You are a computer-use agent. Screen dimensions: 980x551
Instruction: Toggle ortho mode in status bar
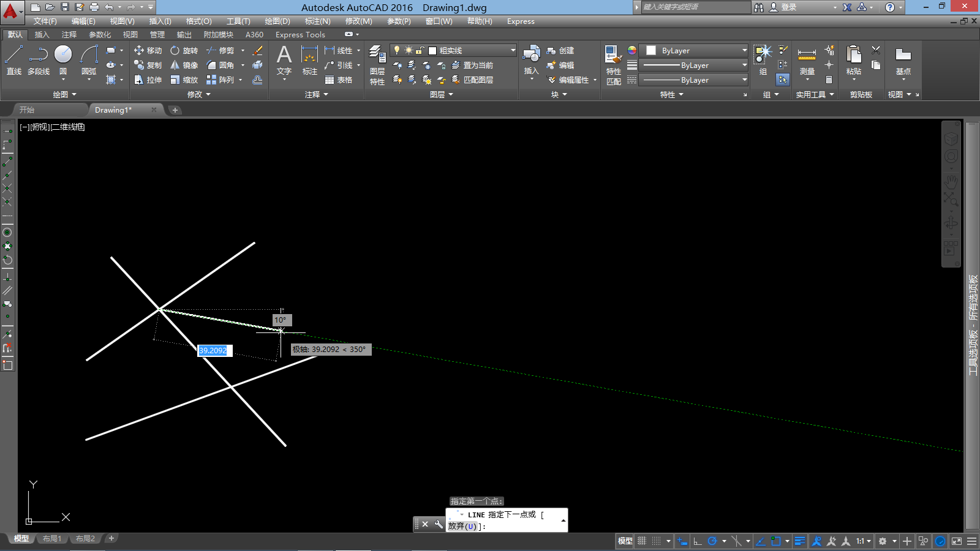(697, 541)
